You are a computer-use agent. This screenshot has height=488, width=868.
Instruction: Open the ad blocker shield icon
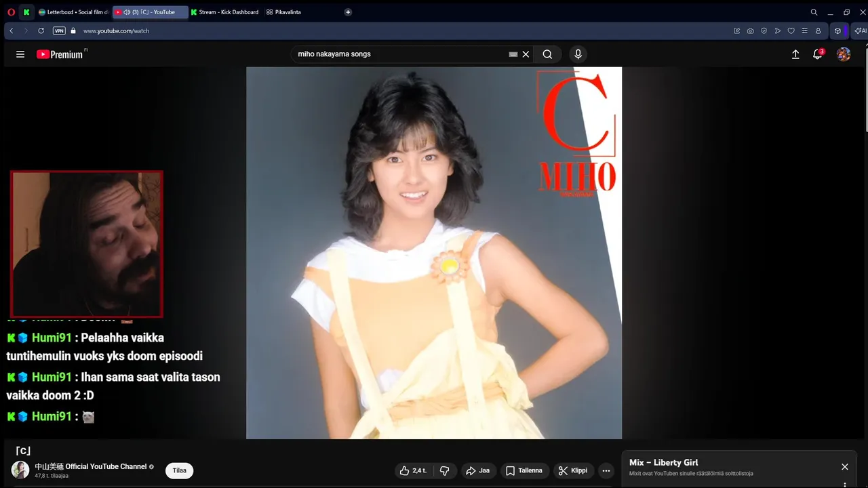[764, 30]
